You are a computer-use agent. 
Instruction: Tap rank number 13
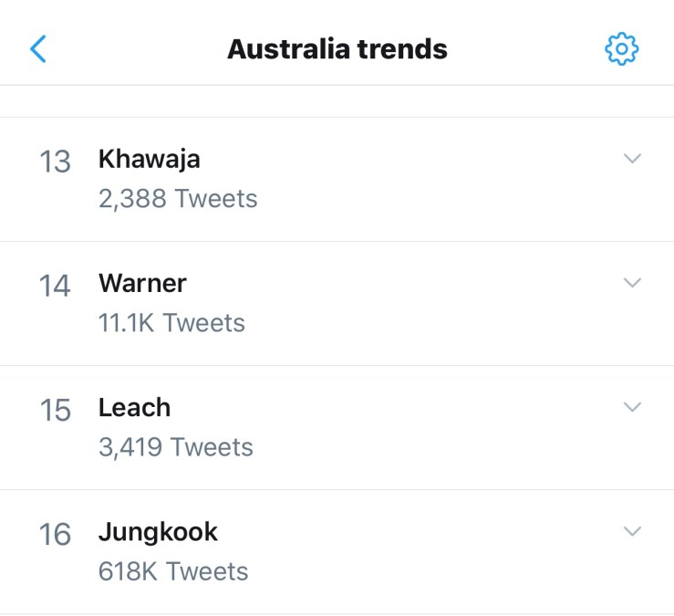55,162
